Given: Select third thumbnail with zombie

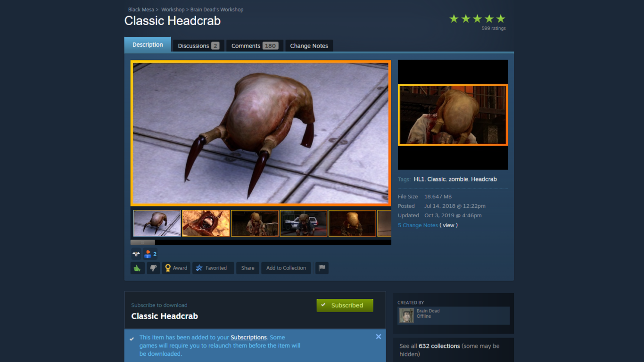Looking at the screenshot, I should pos(255,223).
